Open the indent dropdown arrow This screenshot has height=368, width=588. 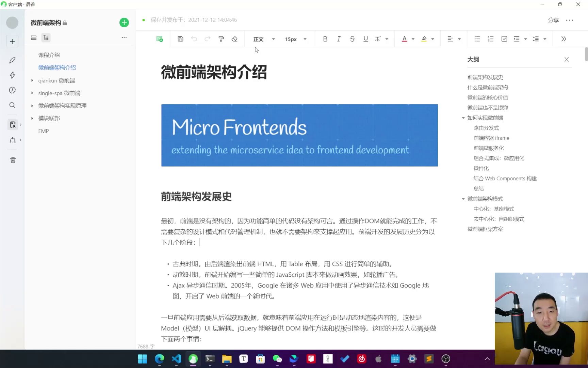pyautogui.click(x=526, y=39)
